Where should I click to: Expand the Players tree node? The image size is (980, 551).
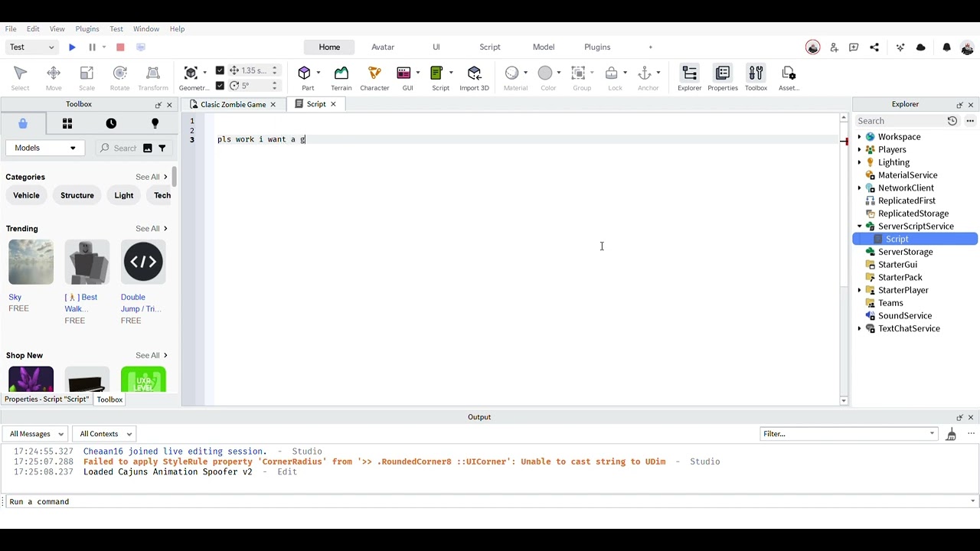coord(859,150)
